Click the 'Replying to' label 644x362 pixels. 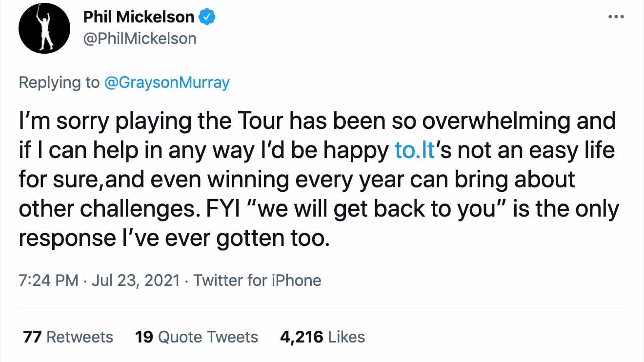59,82
